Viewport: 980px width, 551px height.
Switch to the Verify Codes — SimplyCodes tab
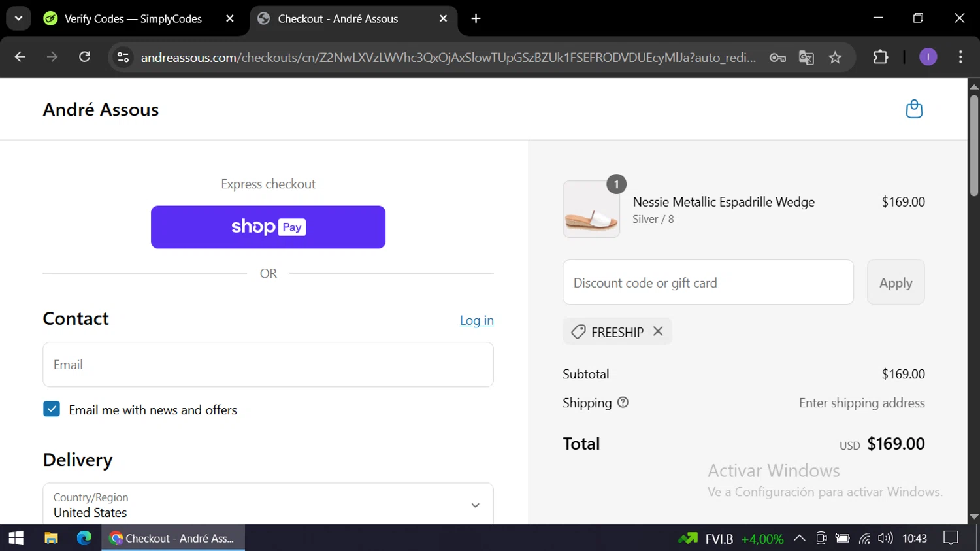pyautogui.click(x=133, y=18)
